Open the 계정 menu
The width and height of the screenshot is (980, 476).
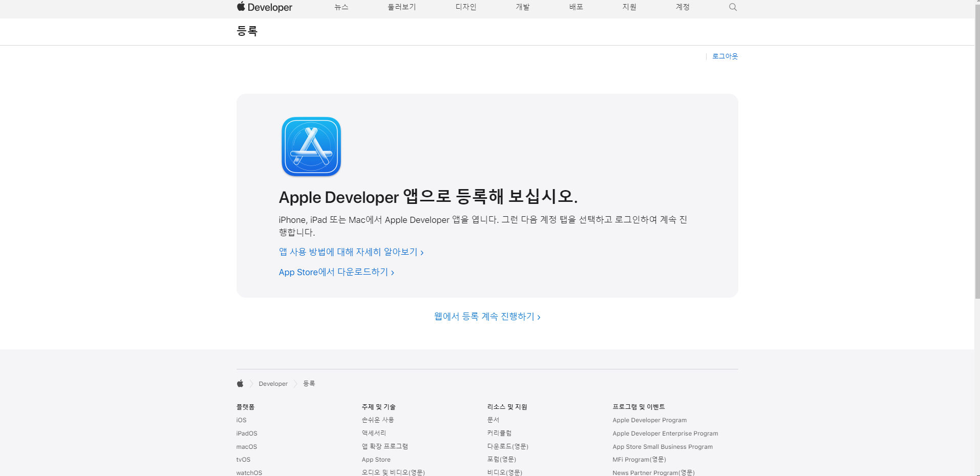click(683, 7)
